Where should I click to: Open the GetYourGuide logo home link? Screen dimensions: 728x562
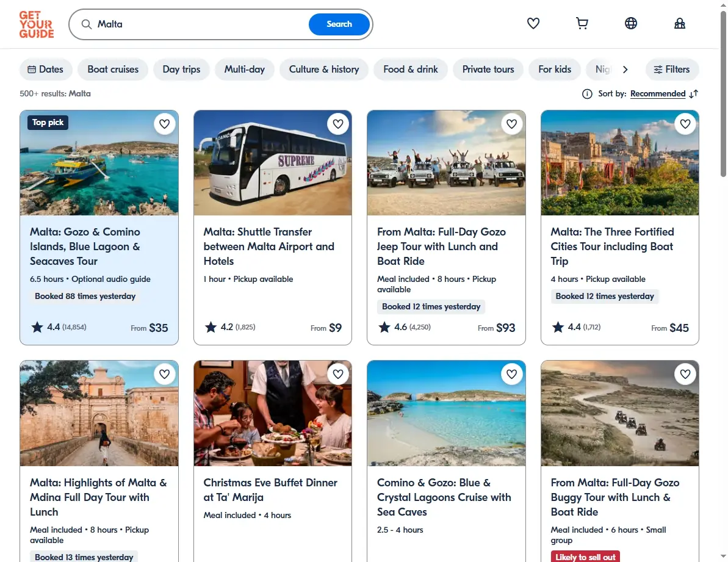(36, 24)
